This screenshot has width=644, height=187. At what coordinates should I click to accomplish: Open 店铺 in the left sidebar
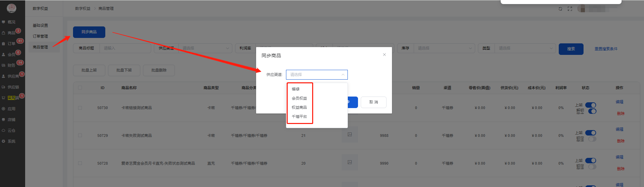tap(11, 120)
